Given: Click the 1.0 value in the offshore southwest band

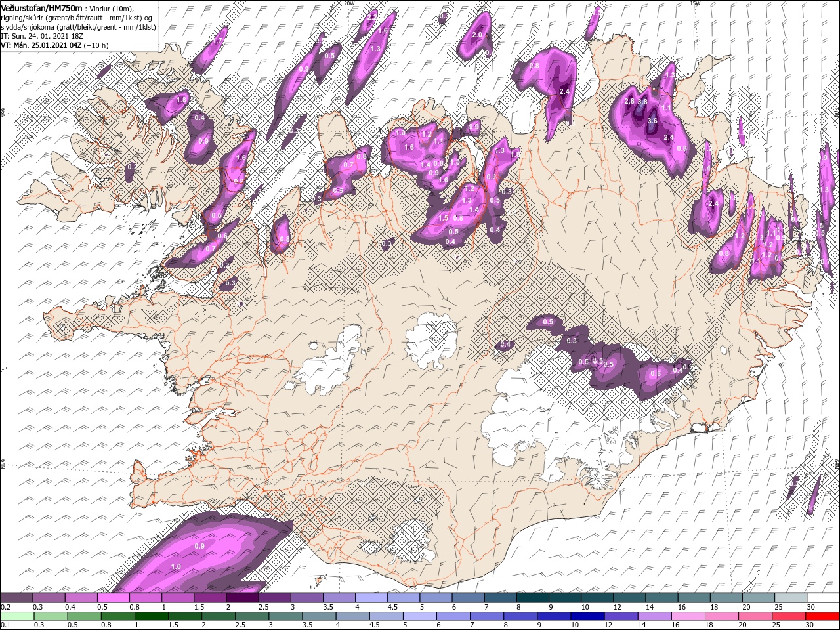Looking at the screenshot, I should point(176,566).
